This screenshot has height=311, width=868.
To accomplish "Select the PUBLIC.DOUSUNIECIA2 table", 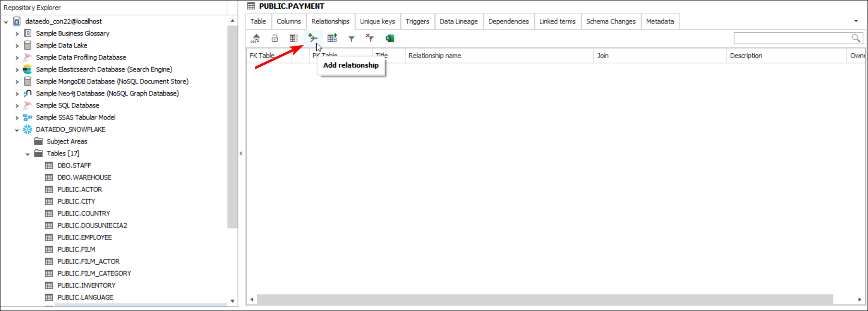I will tap(92, 225).
